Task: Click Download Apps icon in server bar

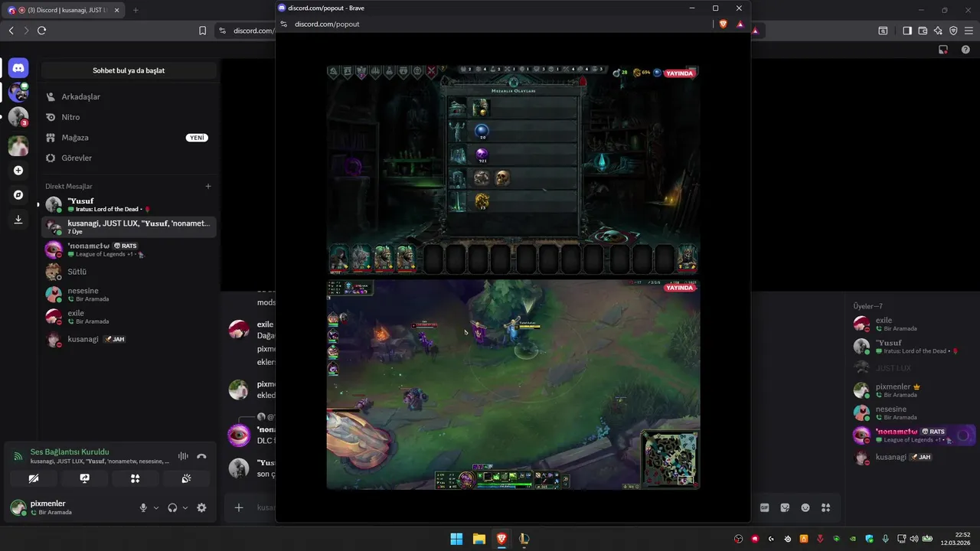Action: (x=18, y=219)
